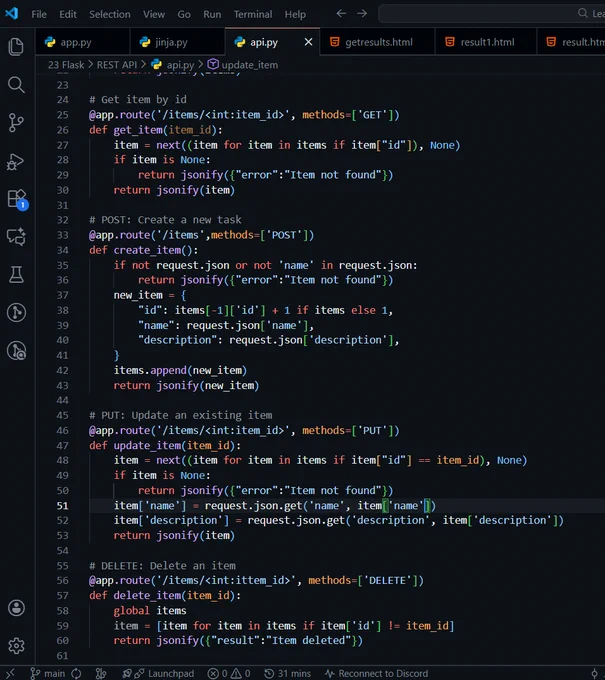Close the api.py tab
The height and width of the screenshot is (680, 605).
coord(308,42)
